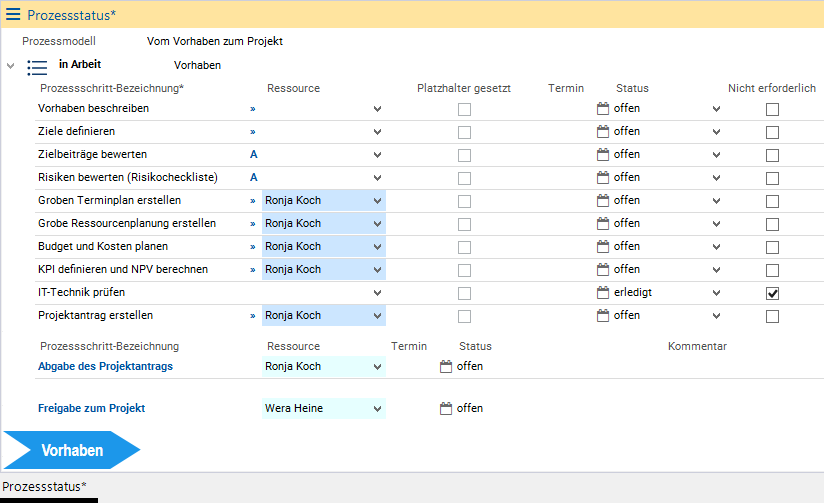The image size is (824, 503).
Task: Open status dropdown for Risiken bewerten row
Action: (716, 177)
